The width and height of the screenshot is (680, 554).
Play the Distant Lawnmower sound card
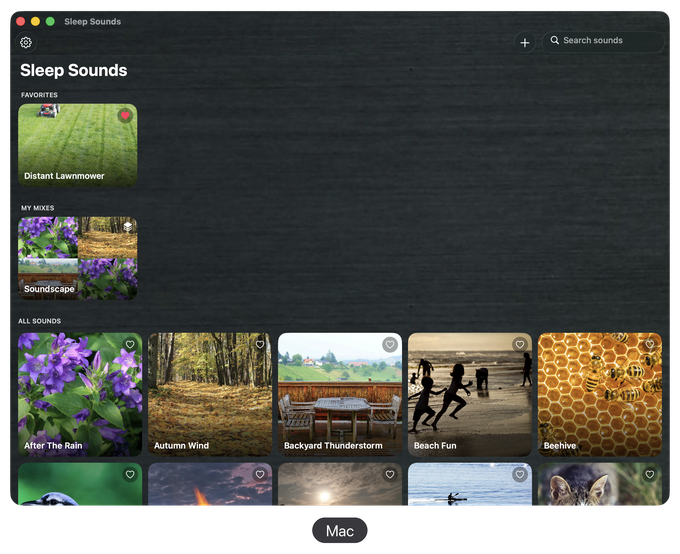tap(78, 145)
